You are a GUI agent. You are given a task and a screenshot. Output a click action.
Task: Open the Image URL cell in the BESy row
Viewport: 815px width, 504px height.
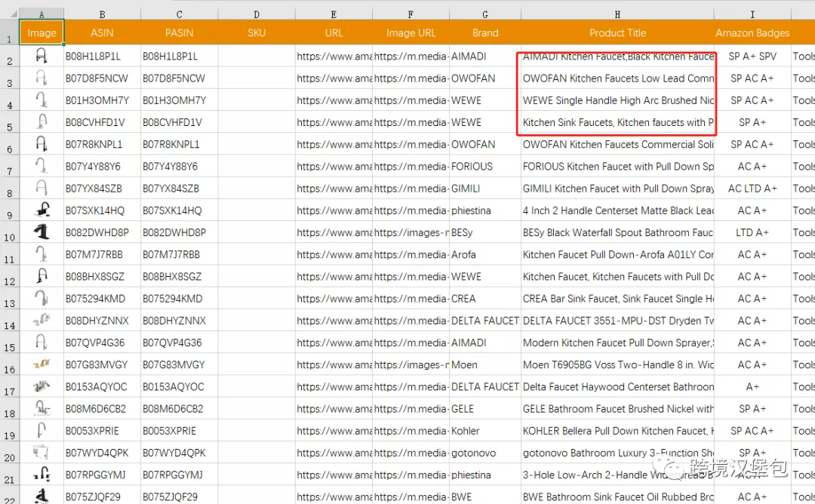pyautogui.click(x=411, y=232)
